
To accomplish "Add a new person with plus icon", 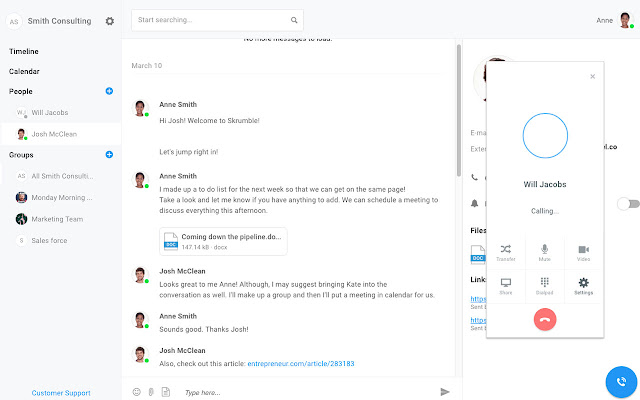I will (x=109, y=92).
